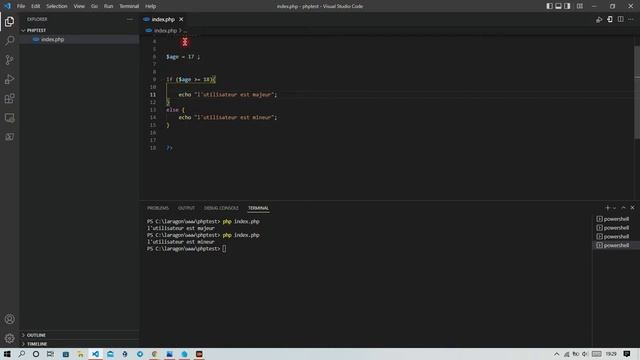Open the Go menu
The image size is (640, 360).
(x=94, y=6)
